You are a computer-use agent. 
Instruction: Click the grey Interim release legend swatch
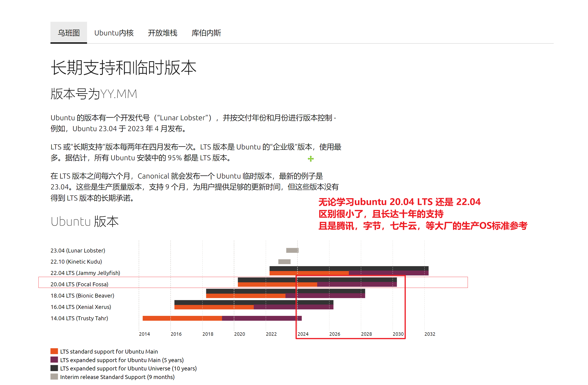click(54, 377)
